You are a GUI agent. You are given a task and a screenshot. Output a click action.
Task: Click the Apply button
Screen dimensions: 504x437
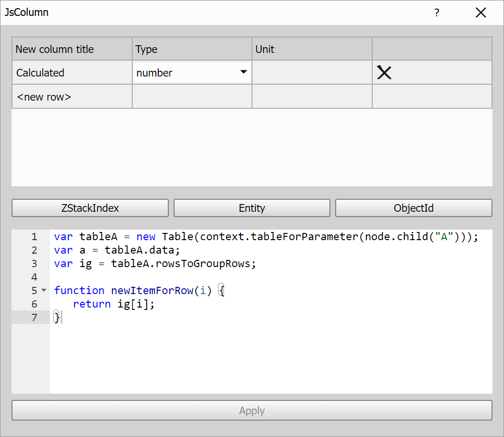(x=252, y=411)
